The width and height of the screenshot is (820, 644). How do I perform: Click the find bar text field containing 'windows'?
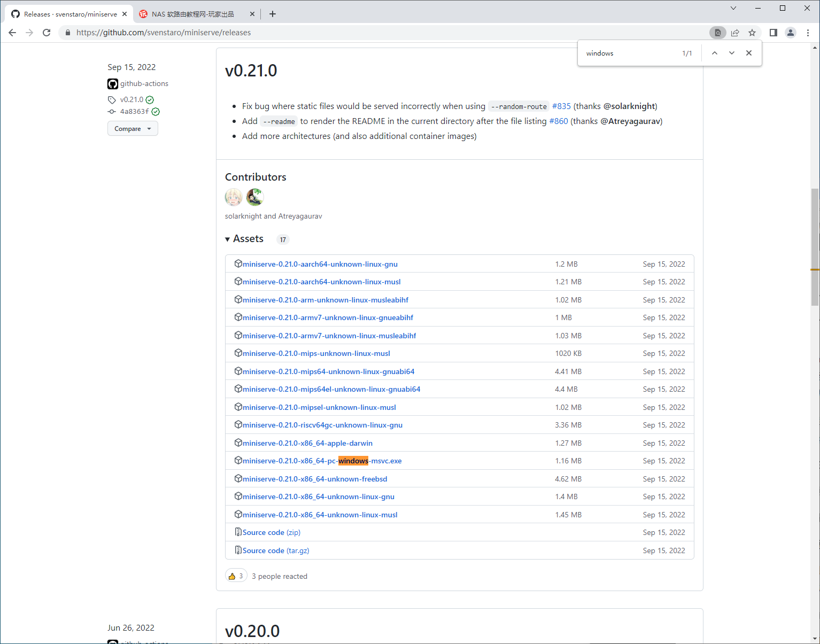(x=631, y=53)
